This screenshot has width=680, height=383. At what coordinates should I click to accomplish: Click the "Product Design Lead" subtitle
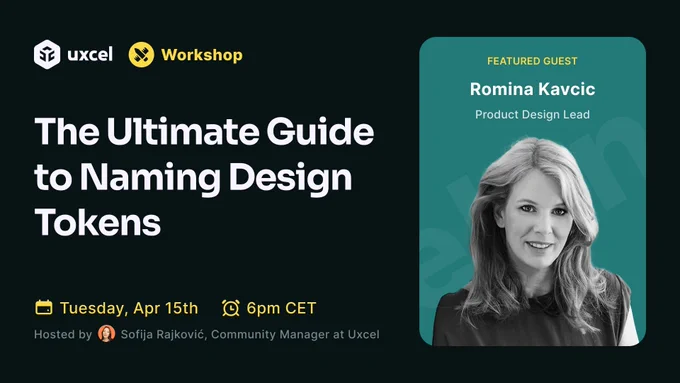[x=533, y=115]
